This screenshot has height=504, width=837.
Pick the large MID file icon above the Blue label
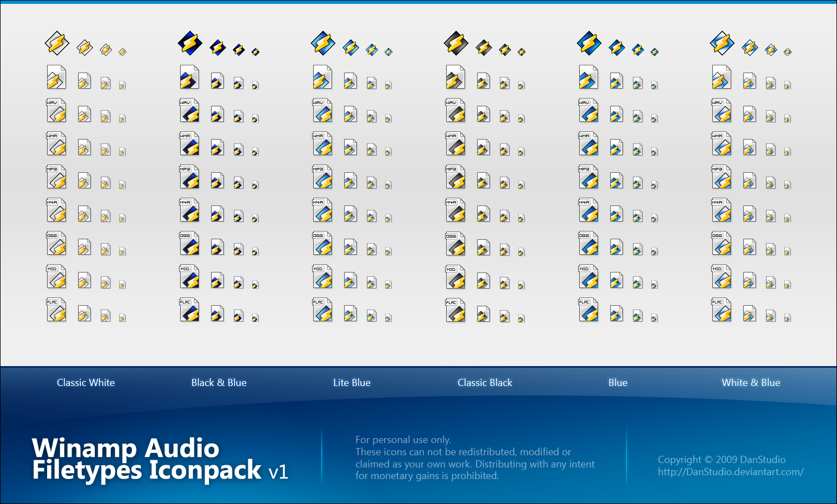[589, 276]
